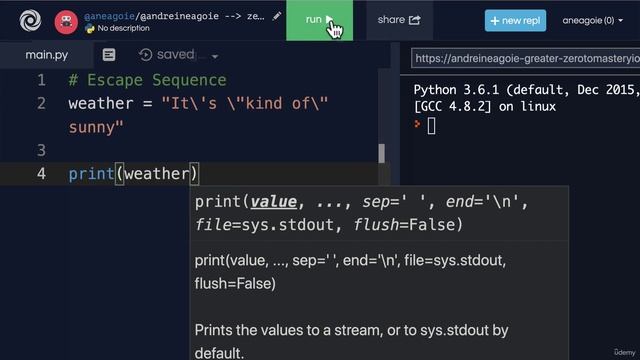Open the red user avatar
The image size is (640, 360).
[x=66, y=22]
